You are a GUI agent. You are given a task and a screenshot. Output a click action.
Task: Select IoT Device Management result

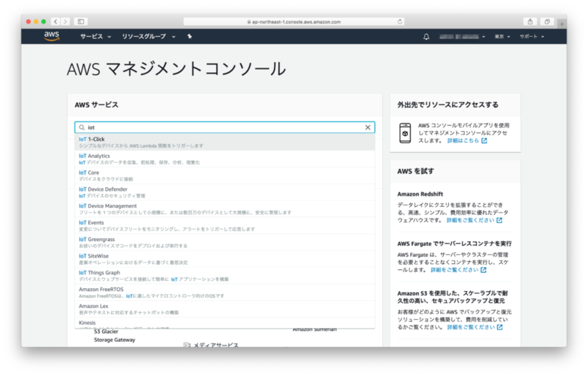(x=225, y=209)
